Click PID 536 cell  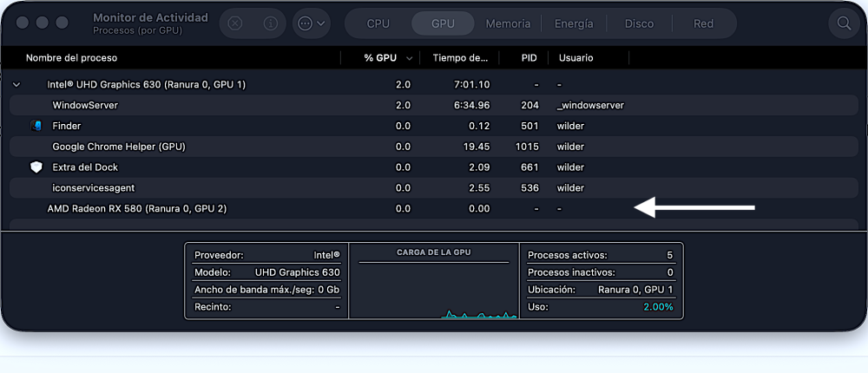(x=529, y=188)
